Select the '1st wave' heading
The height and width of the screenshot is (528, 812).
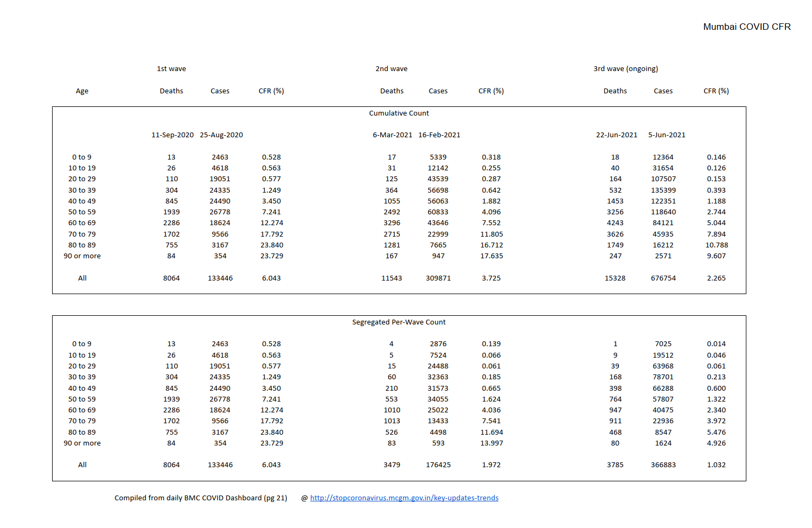171,69
